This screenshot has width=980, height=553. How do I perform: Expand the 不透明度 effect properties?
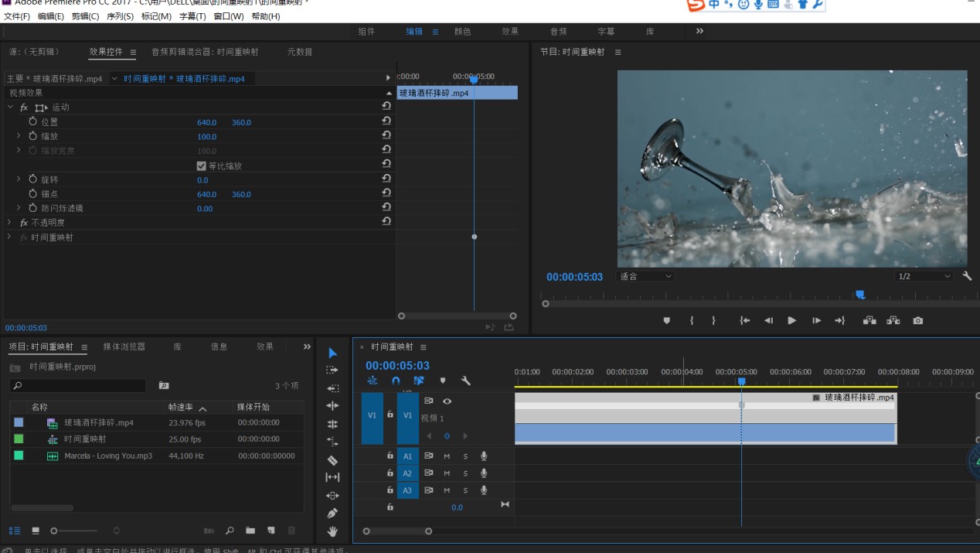[9, 222]
